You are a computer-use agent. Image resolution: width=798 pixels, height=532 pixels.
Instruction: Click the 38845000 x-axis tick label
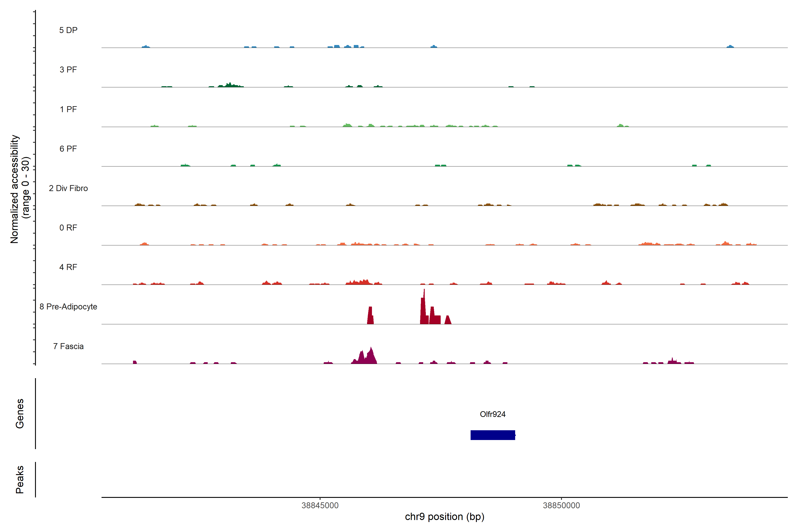pyautogui.click(x=320, y=506)
